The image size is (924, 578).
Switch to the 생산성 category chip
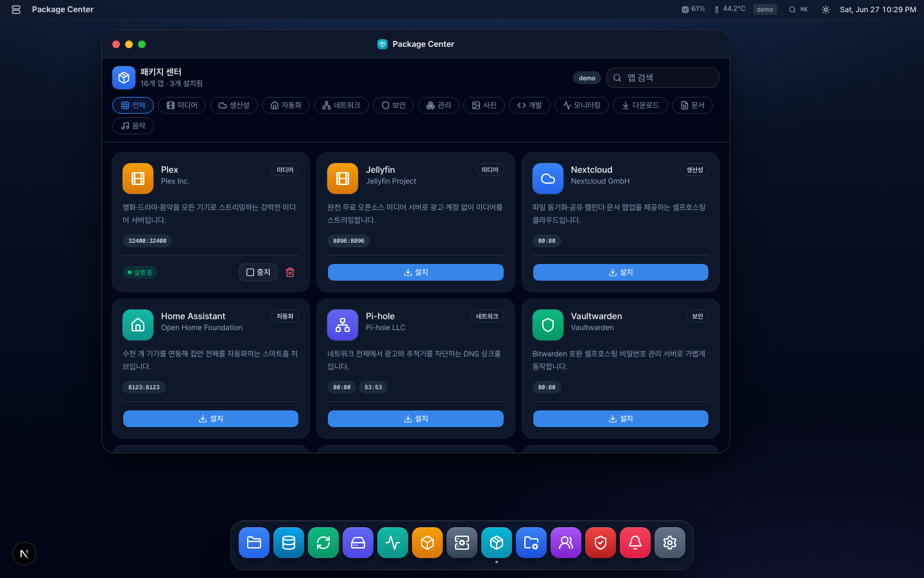(x=234, y=105)
